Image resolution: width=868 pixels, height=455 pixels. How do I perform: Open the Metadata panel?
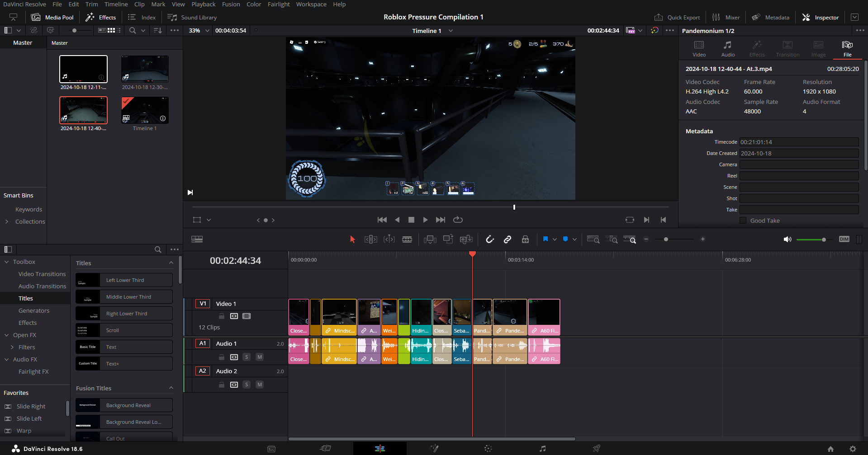(x=771, y=17)
